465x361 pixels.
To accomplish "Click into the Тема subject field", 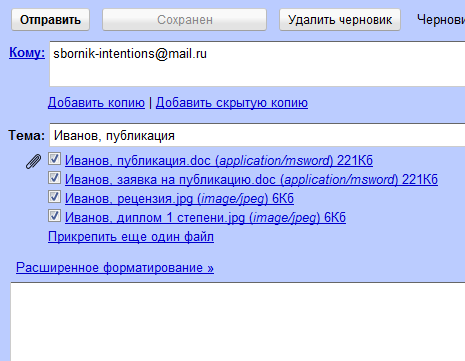I will [257, 135].
